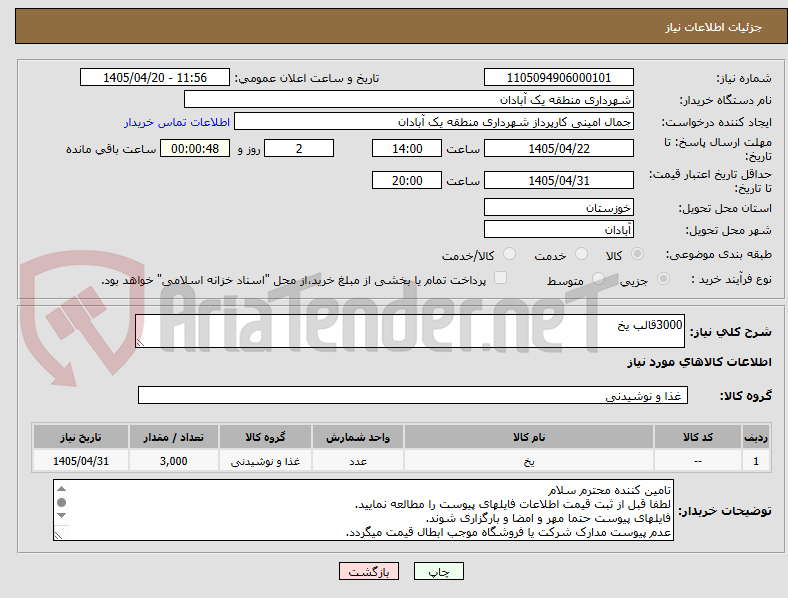
Task: Click the buyer name field شهرداری منطقه یک آبادان
Action: [x=409, y=99]
